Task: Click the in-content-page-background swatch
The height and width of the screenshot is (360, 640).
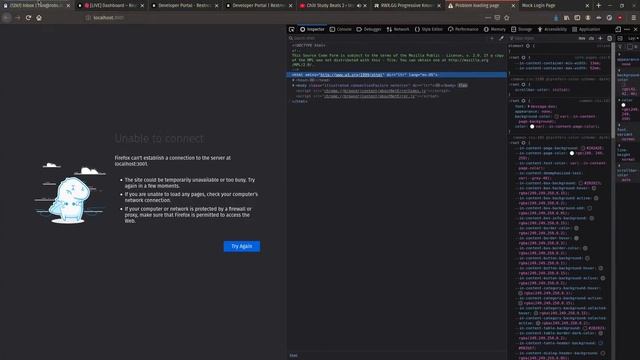Action: [583, 148]
